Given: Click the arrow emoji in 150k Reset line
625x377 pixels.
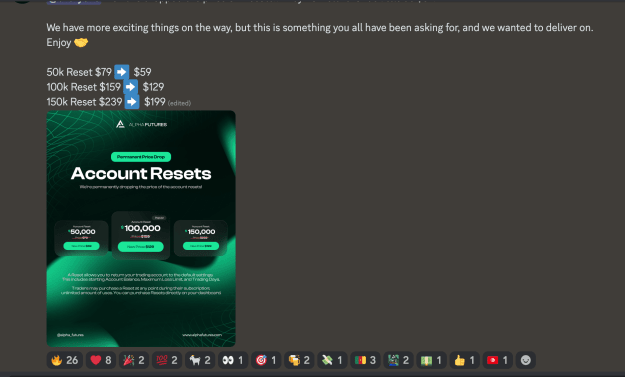Looking at the screenshot, I should click(132, 102).
